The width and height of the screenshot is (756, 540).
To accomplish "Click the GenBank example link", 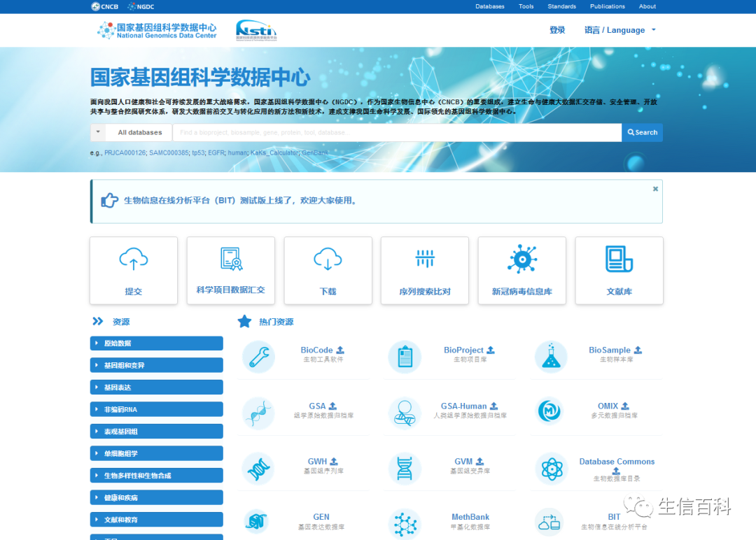I will [315, 152].
